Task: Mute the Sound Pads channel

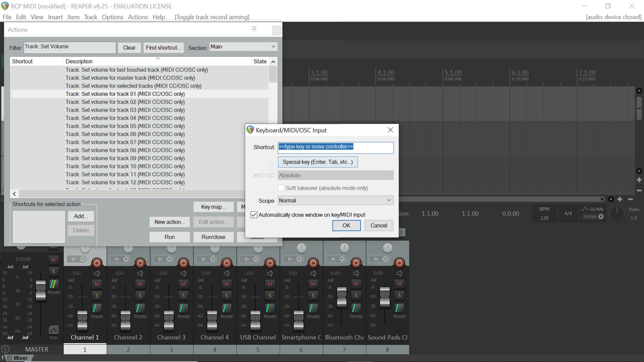Action: point(399,284)
